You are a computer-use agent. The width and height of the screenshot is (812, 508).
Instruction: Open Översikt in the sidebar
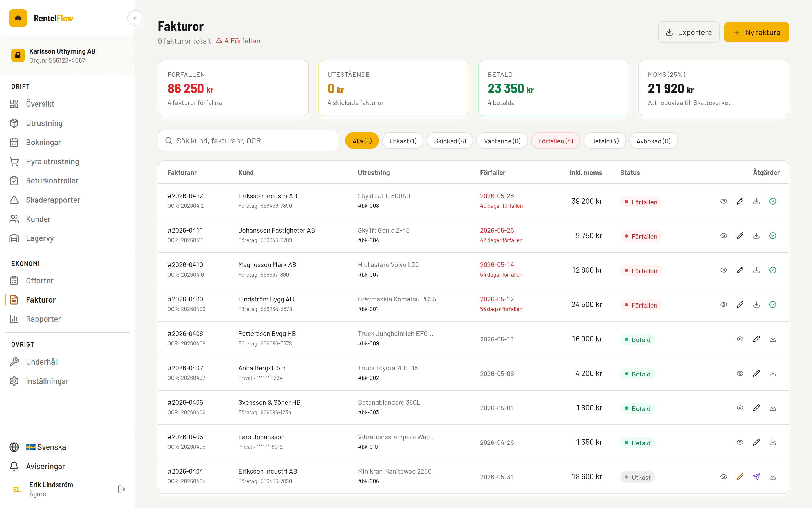click(67, 104)
